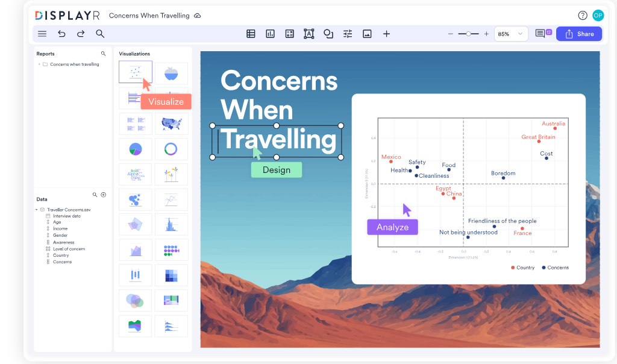617x364 pixels.
Task: Click the Share button
Action: pos(578,34)
